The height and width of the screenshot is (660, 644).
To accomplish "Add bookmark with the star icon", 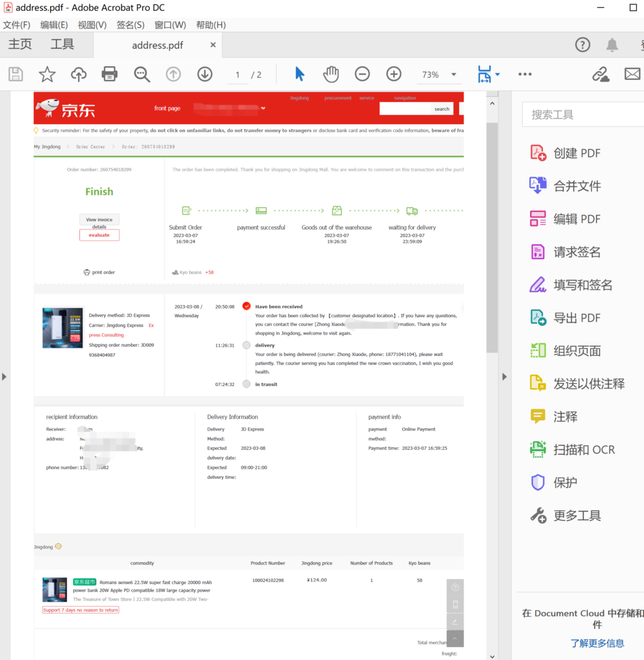I will (47, 75).
